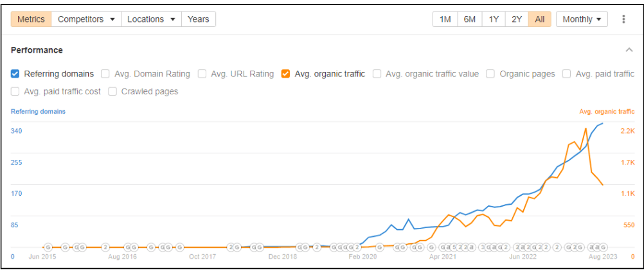Image resolution: width=644 pixels, height=276 pixels.
Task: Uncheck the Referring domains checkbox
Action: [15, 74]
